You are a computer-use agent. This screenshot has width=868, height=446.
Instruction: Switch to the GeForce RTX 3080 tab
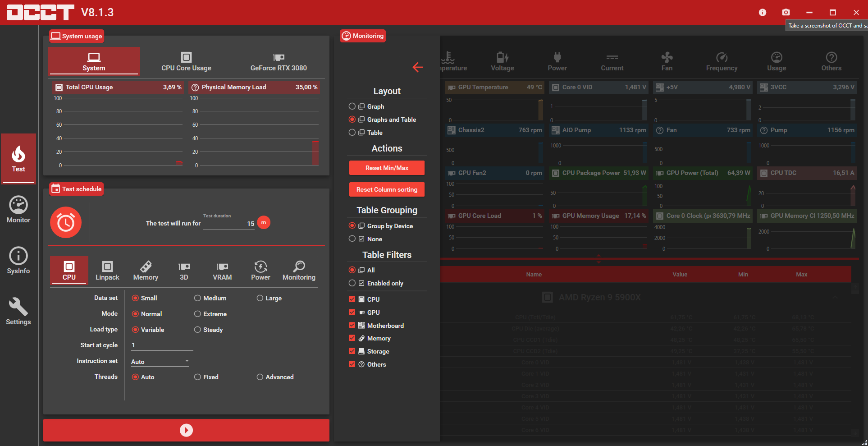279,62
